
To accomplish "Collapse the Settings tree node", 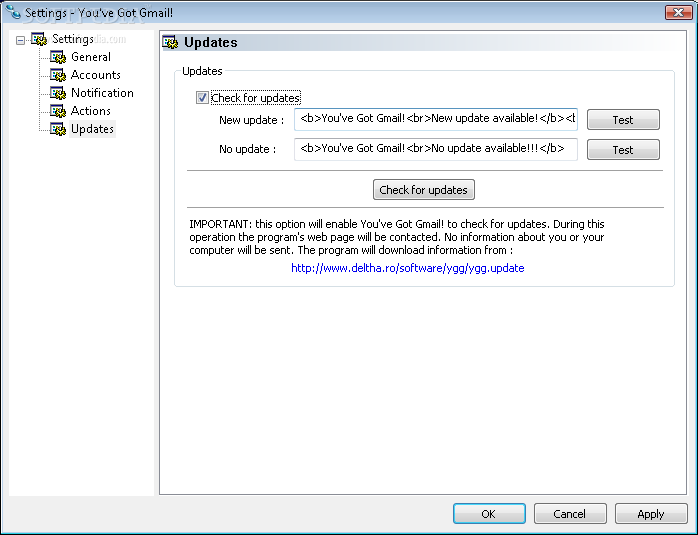I will [x=20, y=41].
